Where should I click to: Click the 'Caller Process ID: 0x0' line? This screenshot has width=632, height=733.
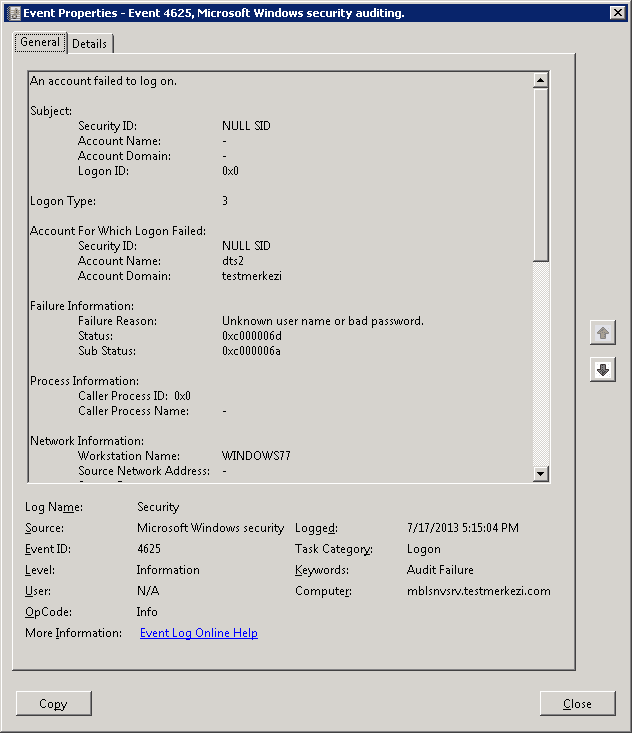134,396
